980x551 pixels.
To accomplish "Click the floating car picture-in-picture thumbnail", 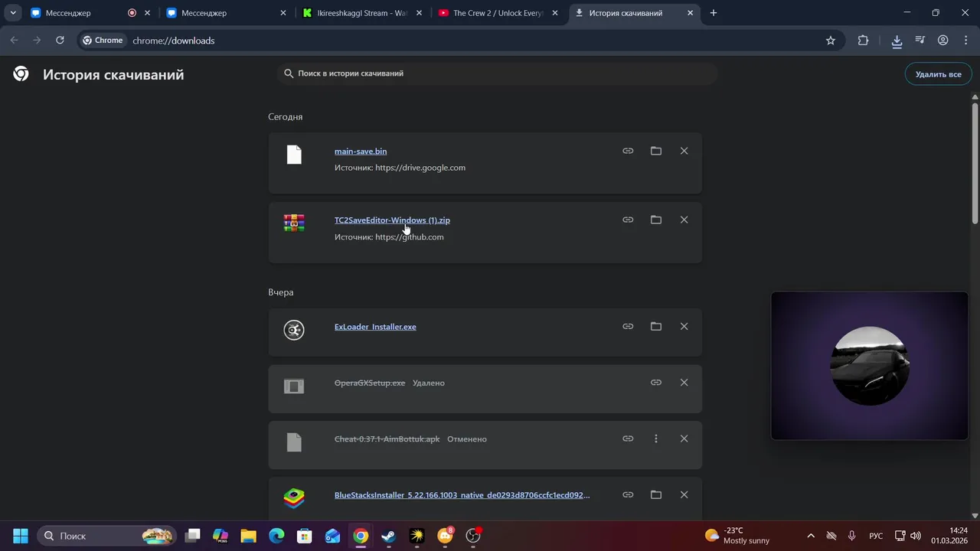I will 870,366.
